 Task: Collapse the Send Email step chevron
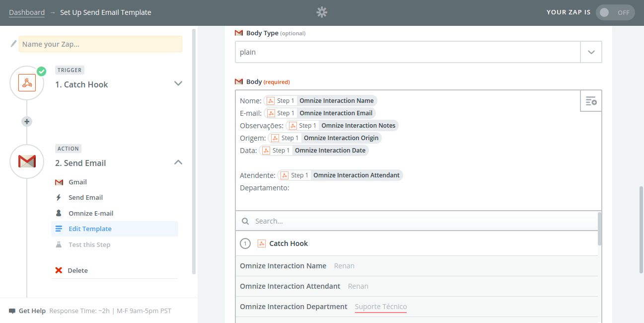(178, 162)
